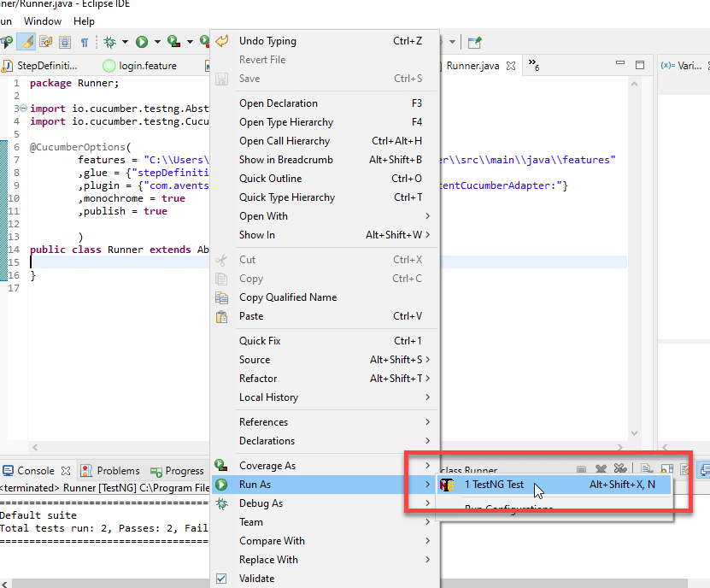Viewport: 710px width, 588px height.
Task: Close the Runner.java editor tab
Action: pos(511,66)
